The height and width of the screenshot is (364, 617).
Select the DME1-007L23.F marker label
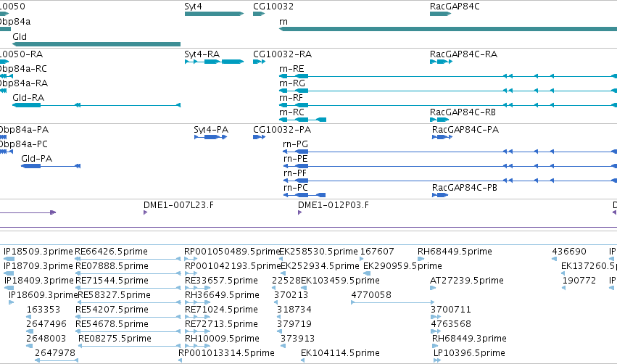pos(178,205)
